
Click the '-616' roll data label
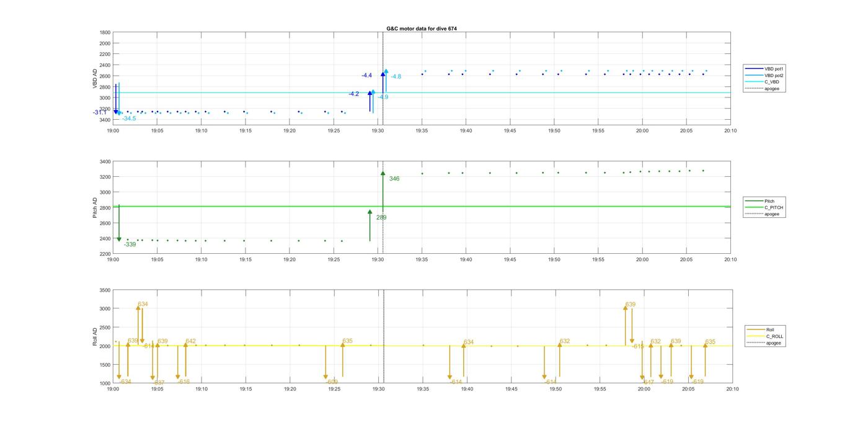[184, 382]
